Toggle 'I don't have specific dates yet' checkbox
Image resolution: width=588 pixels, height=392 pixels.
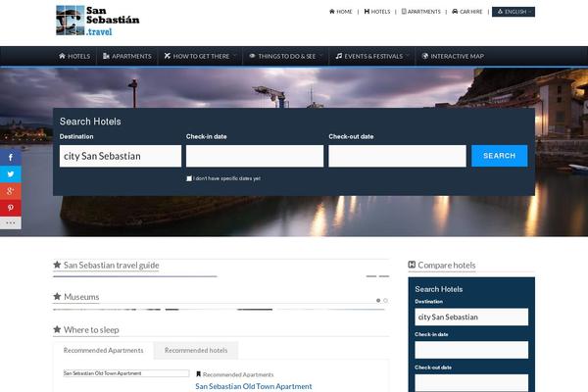coord(189,178)
